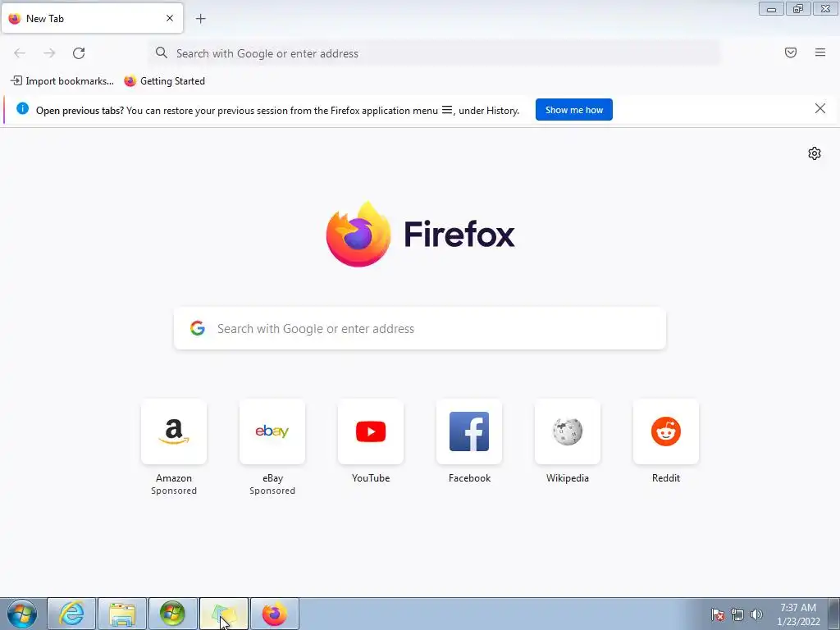Select the New Tab tab
Screen dimensions: 840x630
(92, 18)
